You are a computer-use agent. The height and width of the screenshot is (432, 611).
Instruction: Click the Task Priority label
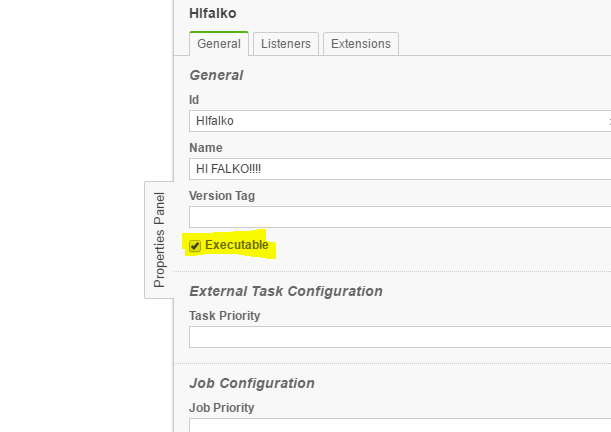225,316
